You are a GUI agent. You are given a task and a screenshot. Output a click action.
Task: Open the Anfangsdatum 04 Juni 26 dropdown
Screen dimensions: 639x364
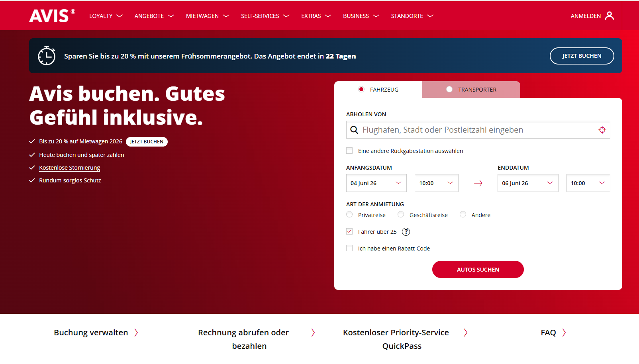pyautogui.click(x=376, y=183)
